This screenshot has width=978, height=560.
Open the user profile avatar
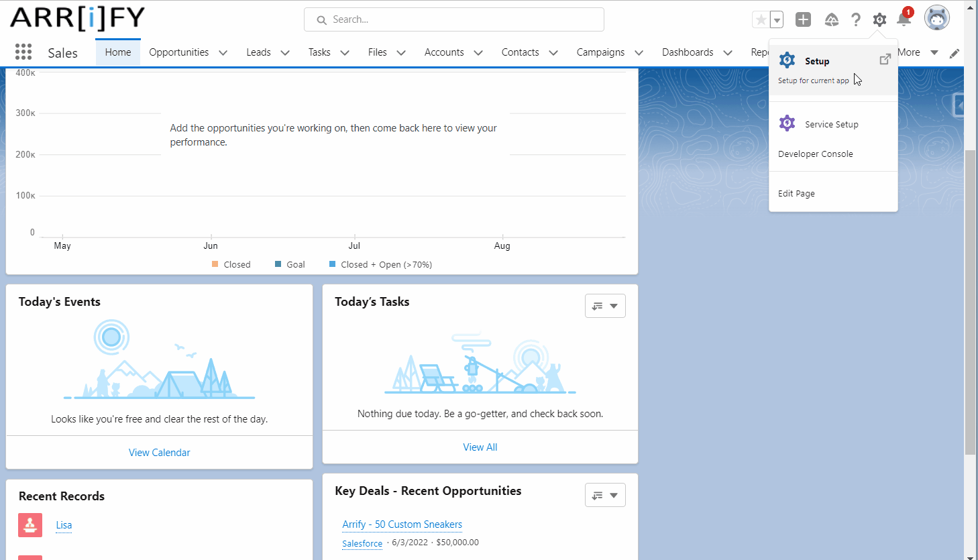coord(936,19)
